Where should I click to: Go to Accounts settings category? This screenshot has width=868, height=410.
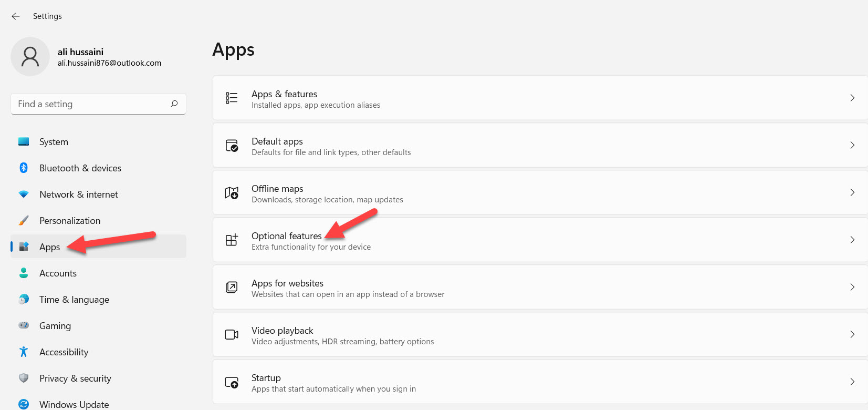point(58,273)
